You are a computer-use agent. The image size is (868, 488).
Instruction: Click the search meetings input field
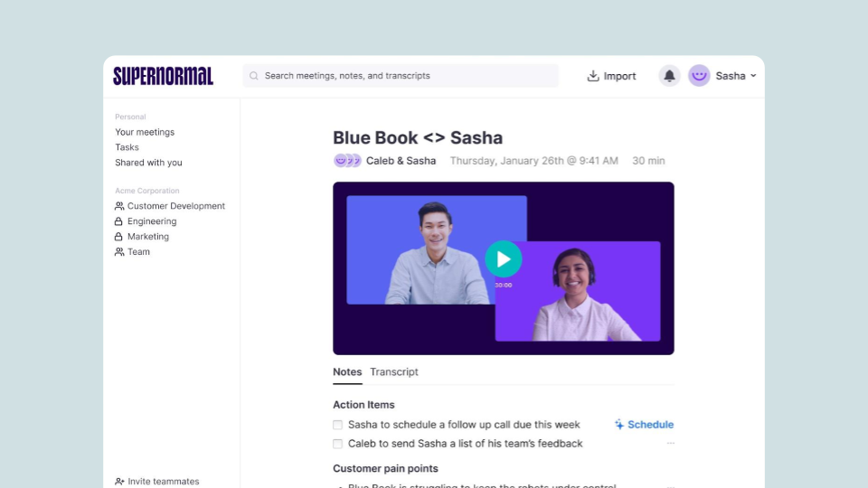(x=407, y=76)
